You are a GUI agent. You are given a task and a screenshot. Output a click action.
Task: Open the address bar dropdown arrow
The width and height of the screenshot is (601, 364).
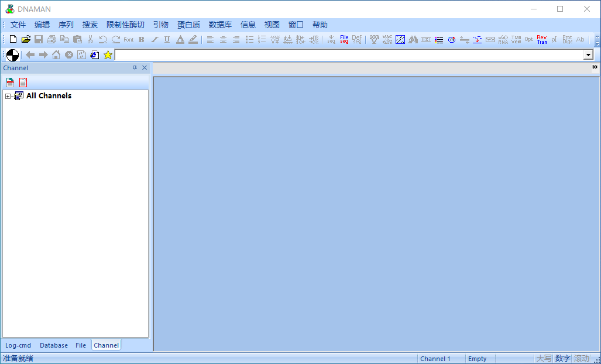tap(588, 55)
